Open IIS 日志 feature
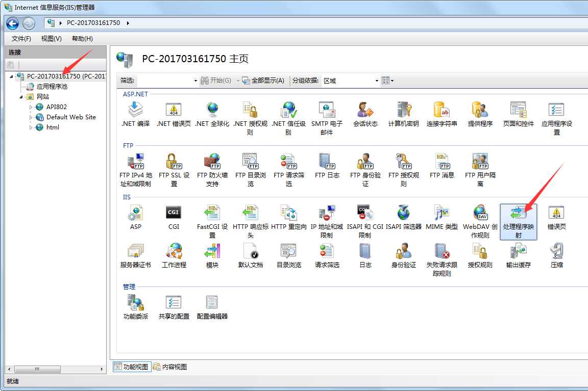The image size is (588, 391). pyautogui.click(x=365, y=256)
